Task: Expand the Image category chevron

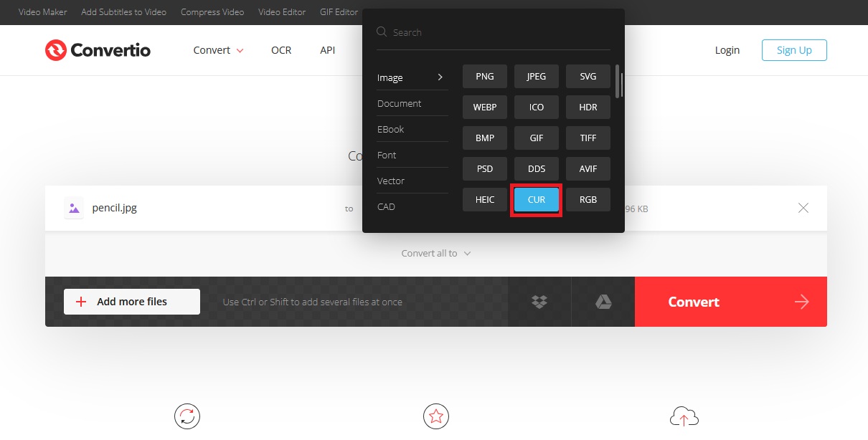Action: (x=440, y=77)
